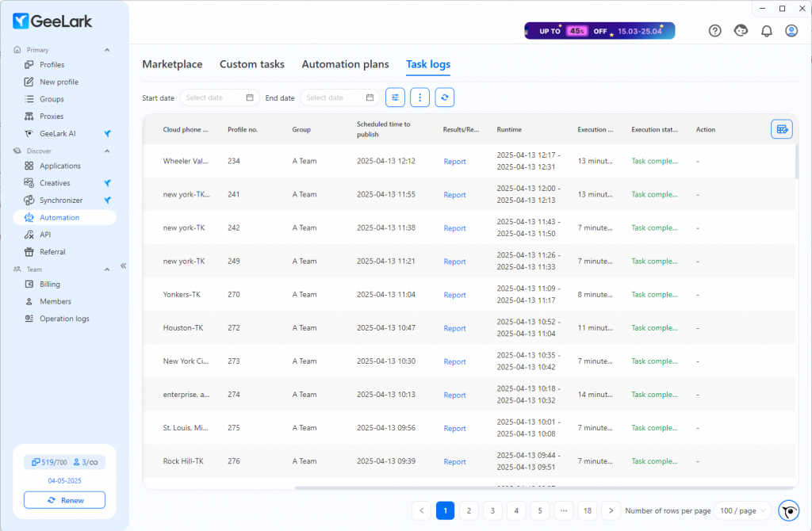Click page 1 in pagination

446,511
